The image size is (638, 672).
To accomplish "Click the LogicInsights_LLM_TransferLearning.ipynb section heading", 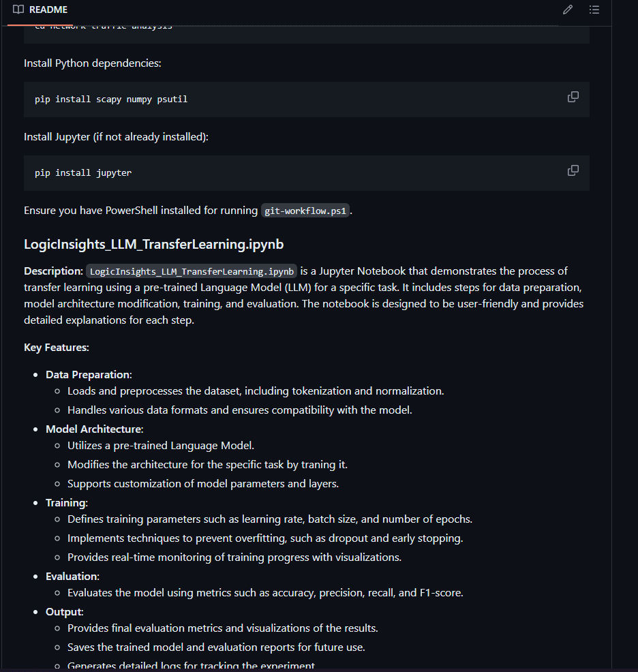I will point(154,244).
